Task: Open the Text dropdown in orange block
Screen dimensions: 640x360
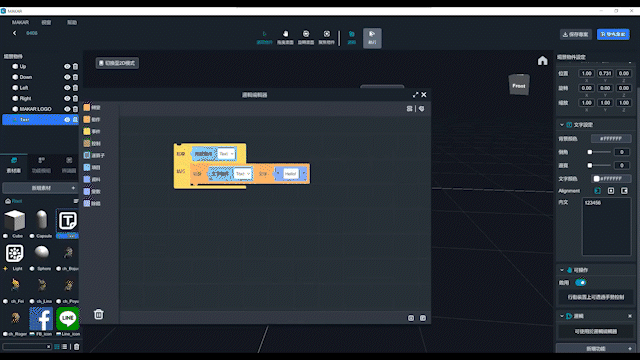Action: coord(243,173)
